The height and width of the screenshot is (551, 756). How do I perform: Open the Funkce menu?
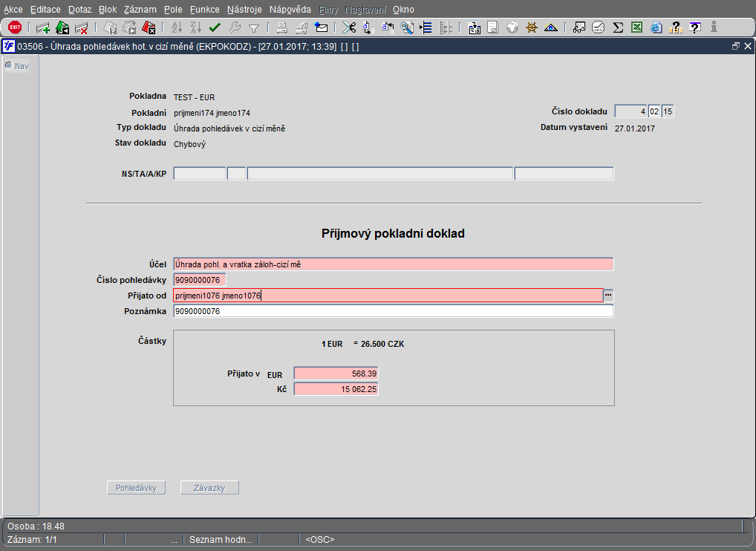(x=204, y=10)
